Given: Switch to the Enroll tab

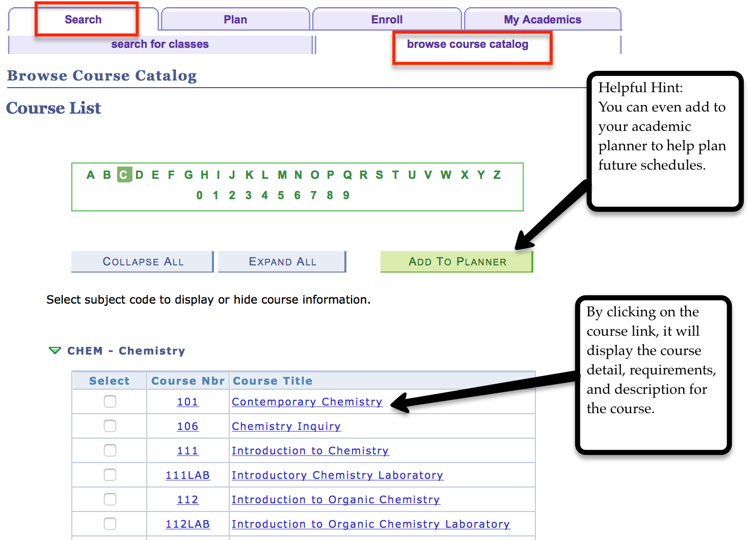Looking at the screenshot, I should point(387,20).
